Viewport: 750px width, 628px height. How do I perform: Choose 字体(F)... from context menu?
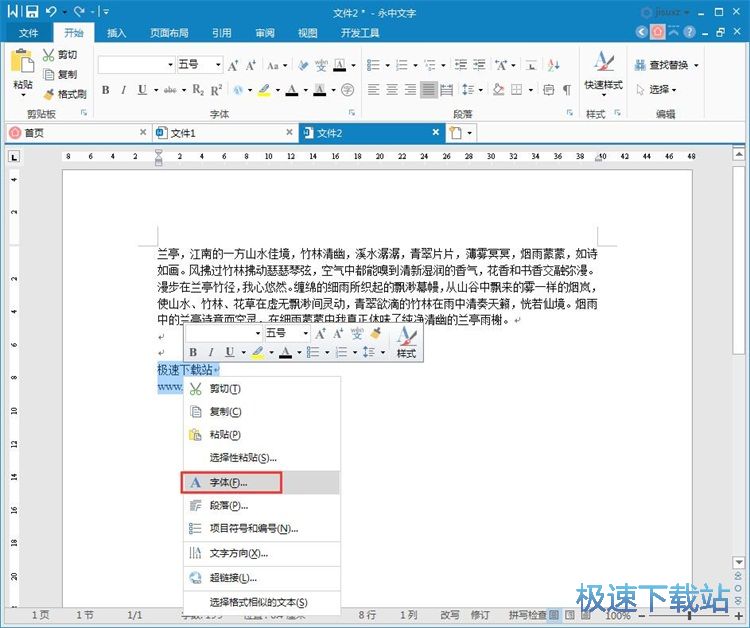[262, 483]
